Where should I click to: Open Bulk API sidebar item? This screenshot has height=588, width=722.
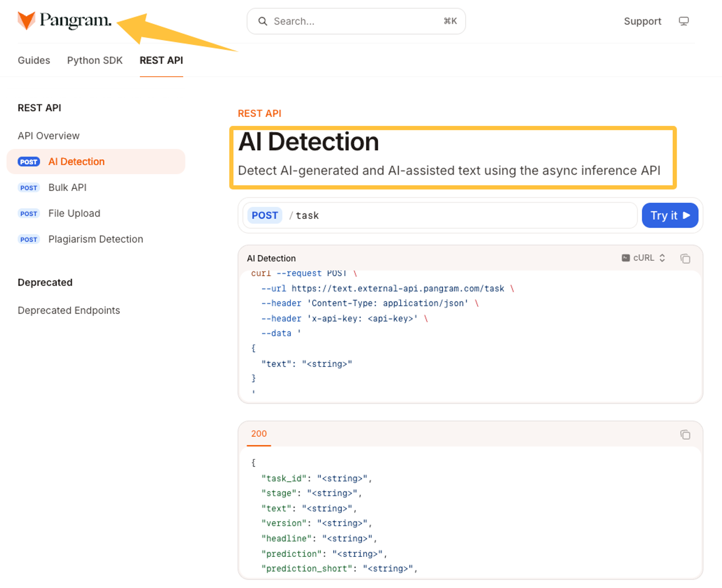(67, 187)
